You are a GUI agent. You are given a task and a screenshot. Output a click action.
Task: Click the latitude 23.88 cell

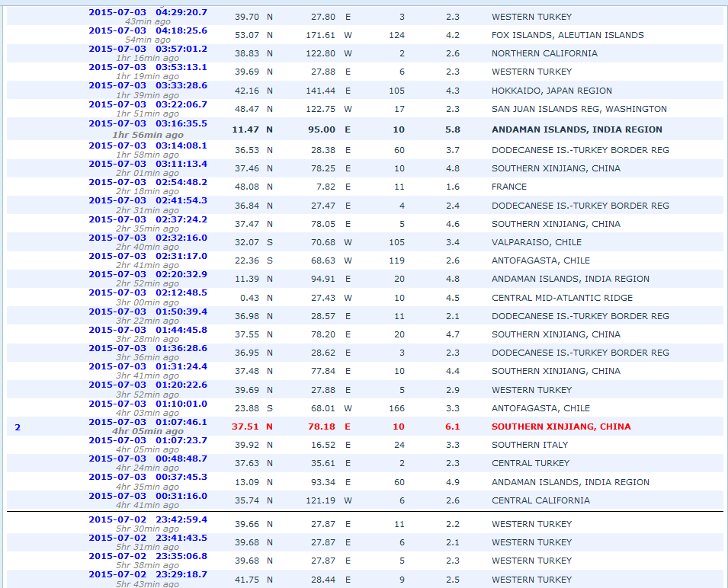[247, 408]
